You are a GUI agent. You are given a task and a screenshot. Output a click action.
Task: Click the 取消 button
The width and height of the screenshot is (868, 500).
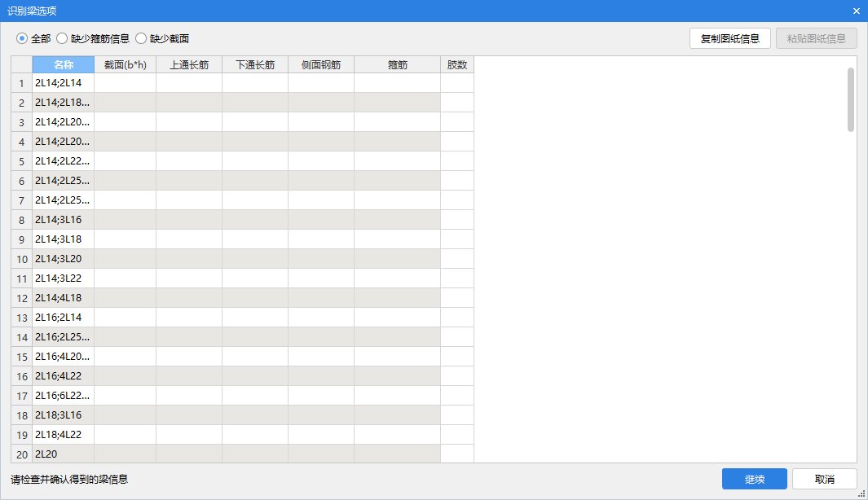point(824,479)
